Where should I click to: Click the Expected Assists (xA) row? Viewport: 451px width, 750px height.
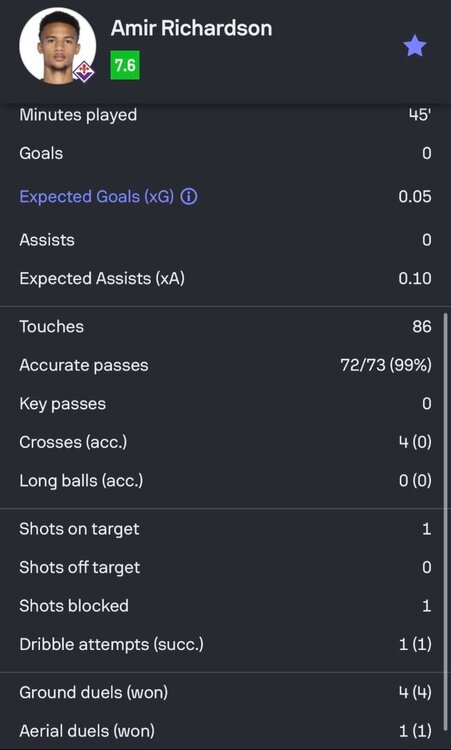click(x=225, y=278)
